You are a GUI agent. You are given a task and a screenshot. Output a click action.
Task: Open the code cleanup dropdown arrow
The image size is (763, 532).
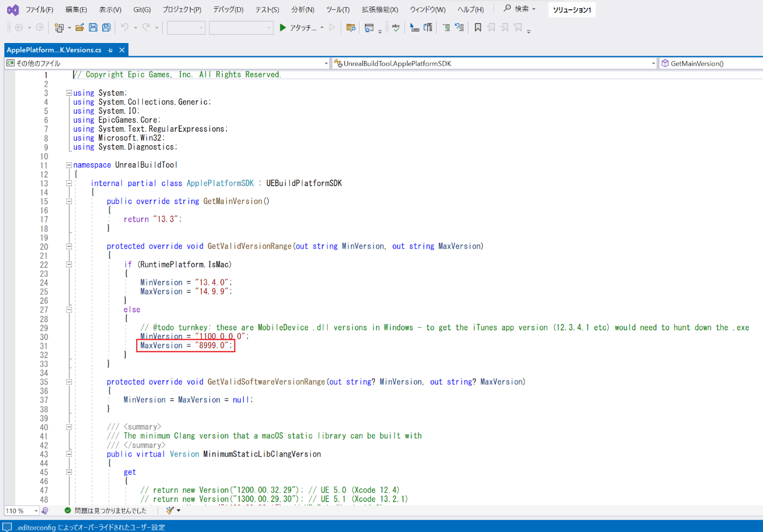point(178,511)
